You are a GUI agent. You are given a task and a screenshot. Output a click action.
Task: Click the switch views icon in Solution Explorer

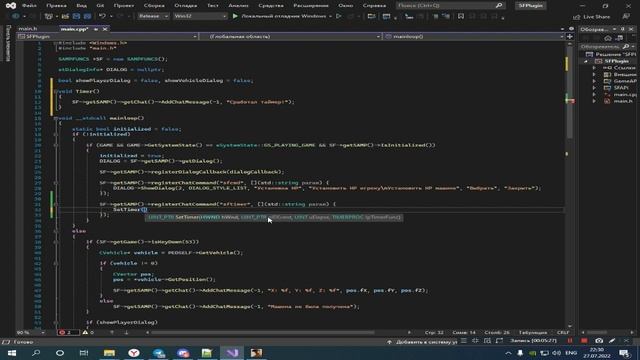[619, 38]
